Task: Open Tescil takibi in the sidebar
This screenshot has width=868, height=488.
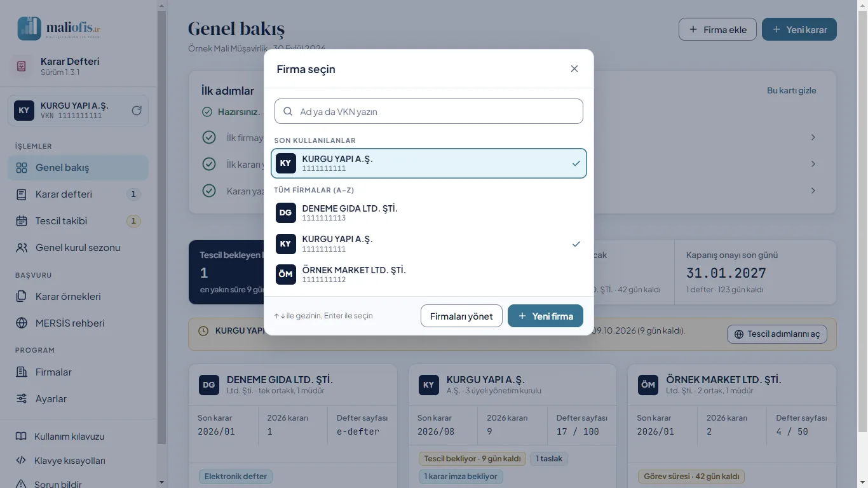Action: [78, 221]
